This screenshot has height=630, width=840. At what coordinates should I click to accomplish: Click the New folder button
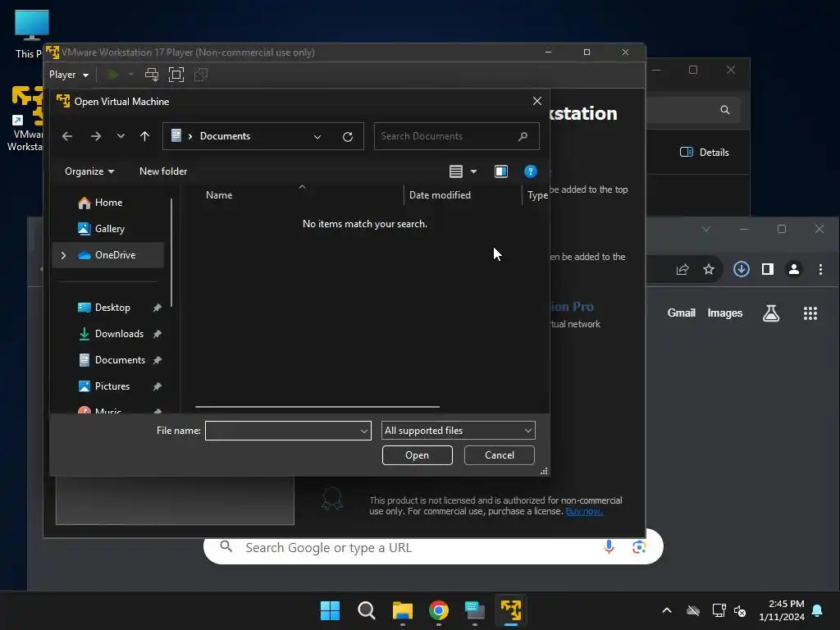coord(163,171)
